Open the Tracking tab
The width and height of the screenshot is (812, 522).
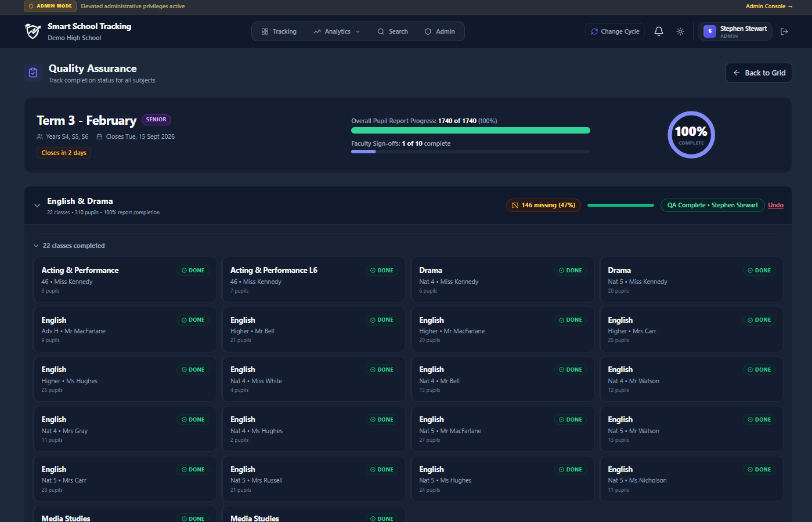click(x=279, y=31)
